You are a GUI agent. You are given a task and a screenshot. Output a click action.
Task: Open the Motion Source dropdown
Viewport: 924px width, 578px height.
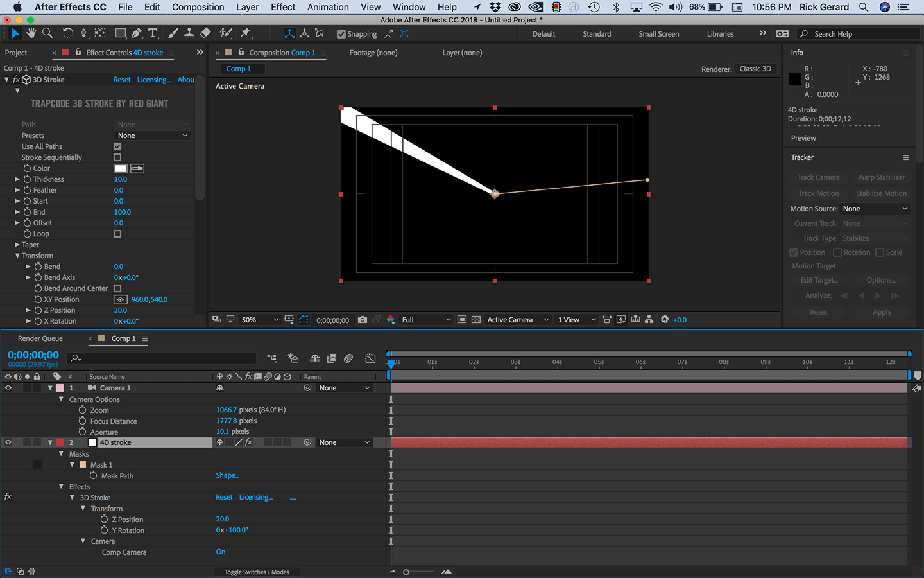[x=875, y=209]
